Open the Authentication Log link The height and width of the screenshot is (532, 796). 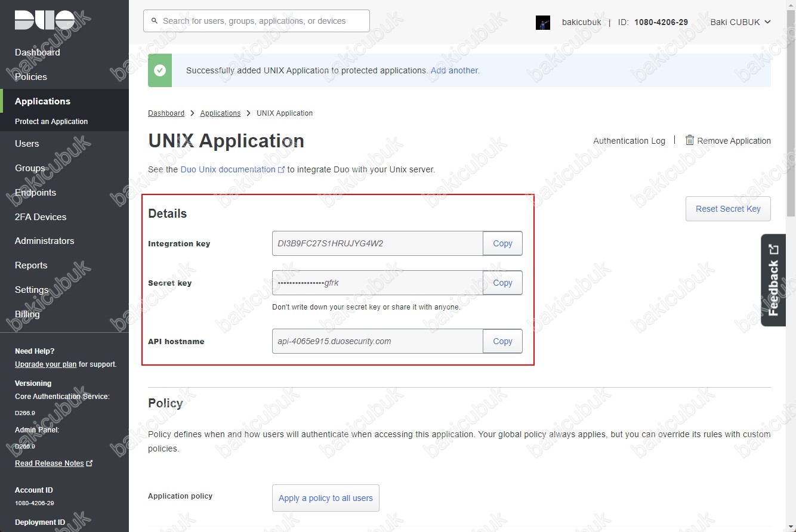click(629, 141)
